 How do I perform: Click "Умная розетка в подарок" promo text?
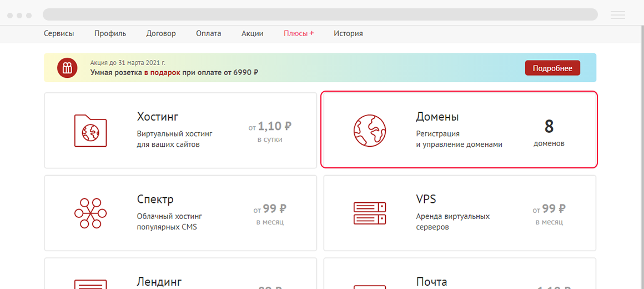[135, 72]
